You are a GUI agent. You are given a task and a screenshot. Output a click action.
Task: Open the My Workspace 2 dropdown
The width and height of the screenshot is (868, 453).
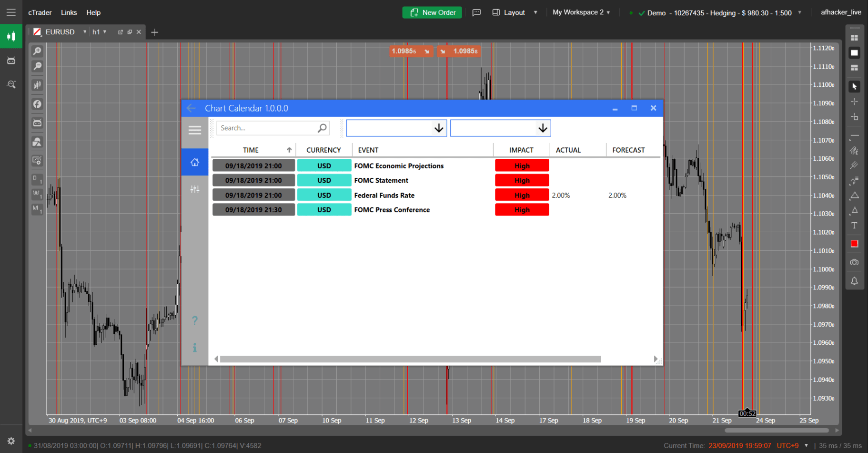pyautogui.click(x=581, y=12)
